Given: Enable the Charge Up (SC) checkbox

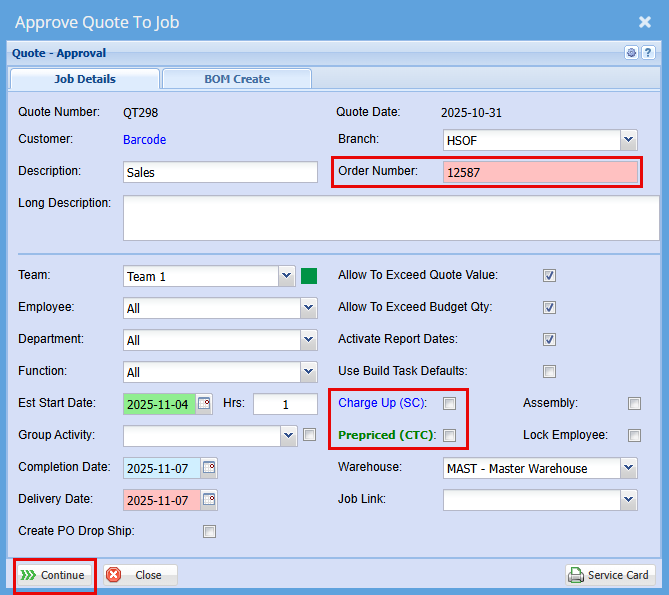Looking at the screenshot, I should (450, 404).
